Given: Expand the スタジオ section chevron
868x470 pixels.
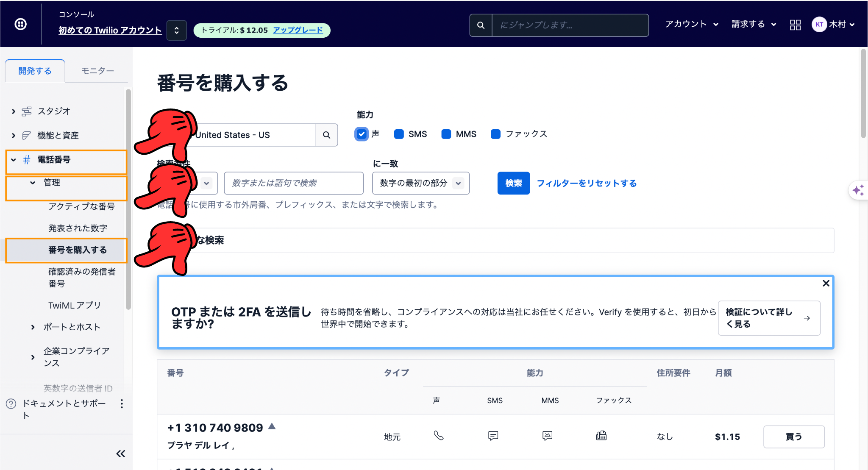Looking at the screenshot, I should 14,111.
